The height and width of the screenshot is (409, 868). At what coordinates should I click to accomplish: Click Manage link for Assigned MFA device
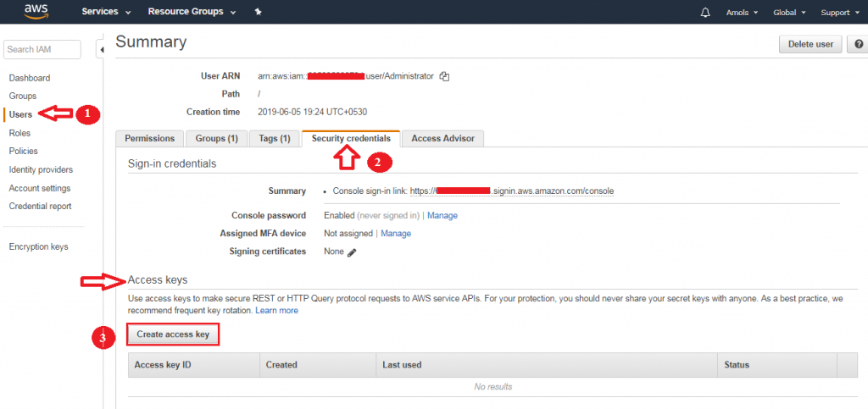pos(396,234)
